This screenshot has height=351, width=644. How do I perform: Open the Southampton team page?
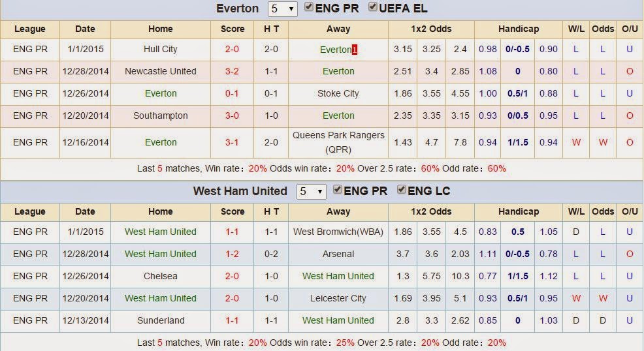[x=161, y=115]
